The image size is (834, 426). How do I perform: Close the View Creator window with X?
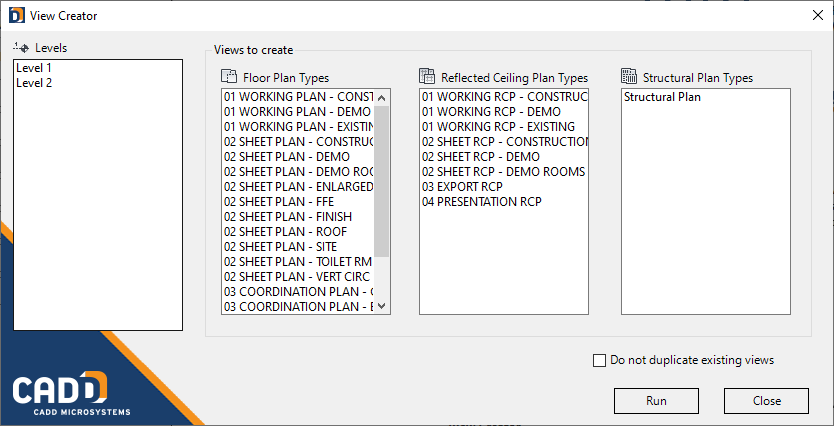click(x=818, y=15)
